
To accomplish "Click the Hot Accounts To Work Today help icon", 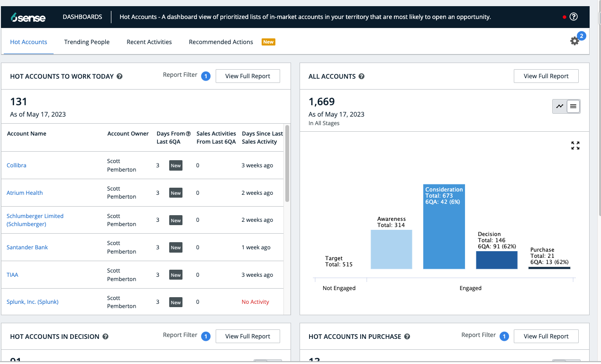I will tap(119, 76).
